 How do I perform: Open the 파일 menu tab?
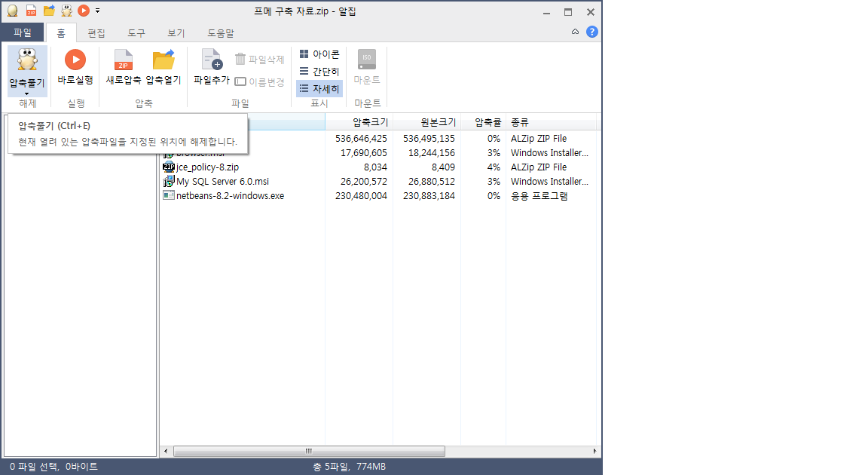click(x=23, y=32)
